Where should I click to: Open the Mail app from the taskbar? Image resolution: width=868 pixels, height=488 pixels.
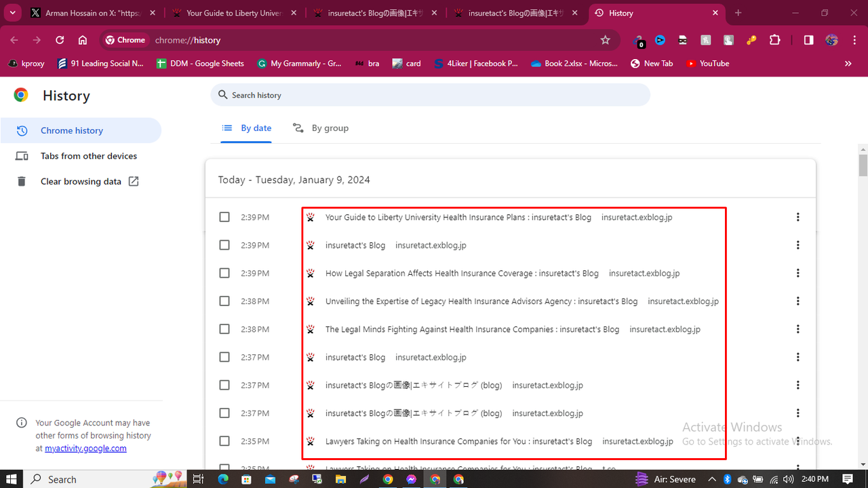click(x=270, y=479)
